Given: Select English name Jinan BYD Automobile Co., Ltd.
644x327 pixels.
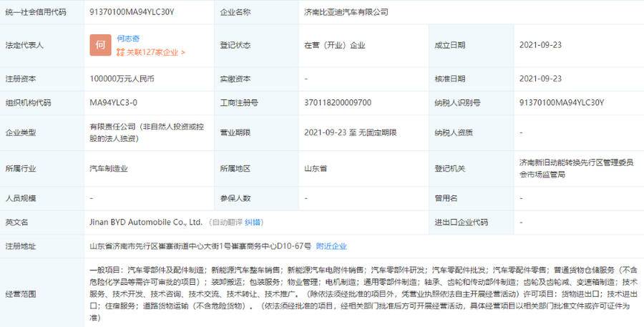Looking at the screenshot, I should [146, 223].
